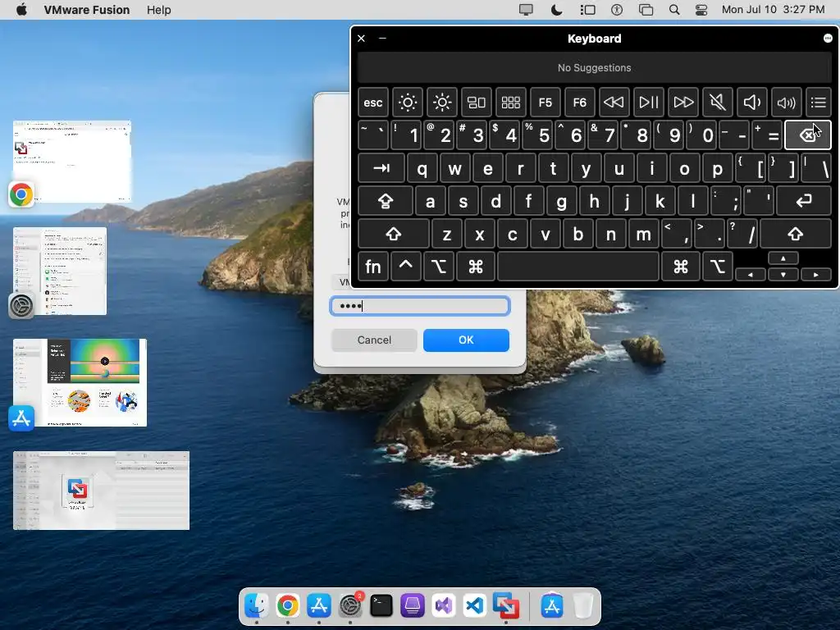Select the System Settings window thumbnail
Viewport: 840px width, 630px height.
60,271
